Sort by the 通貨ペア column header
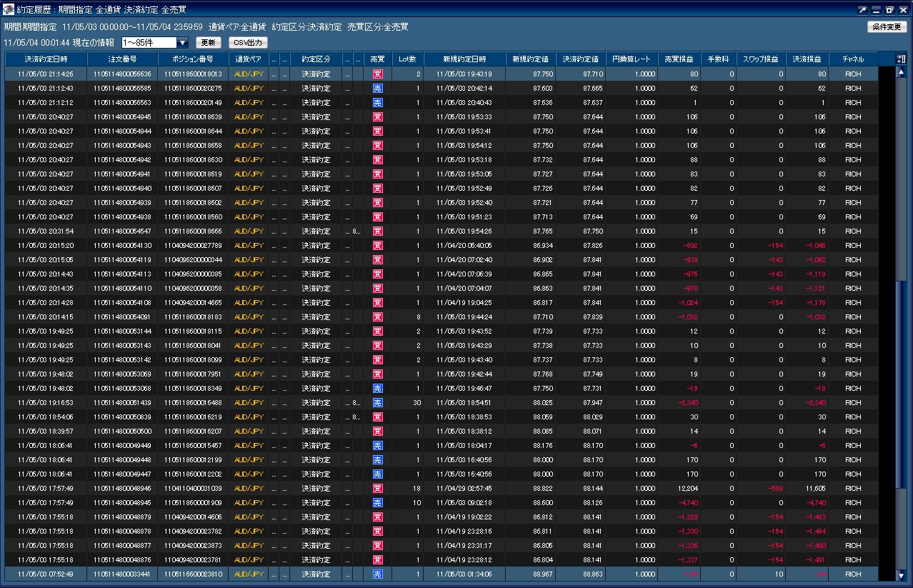Image resolution: width=913 pixels, height=588 pixels. pos(249,59)
